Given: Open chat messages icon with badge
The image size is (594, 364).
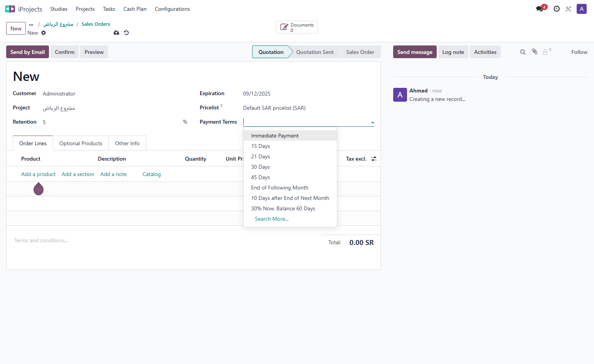Looking at the screenshot, I should 541,8.
